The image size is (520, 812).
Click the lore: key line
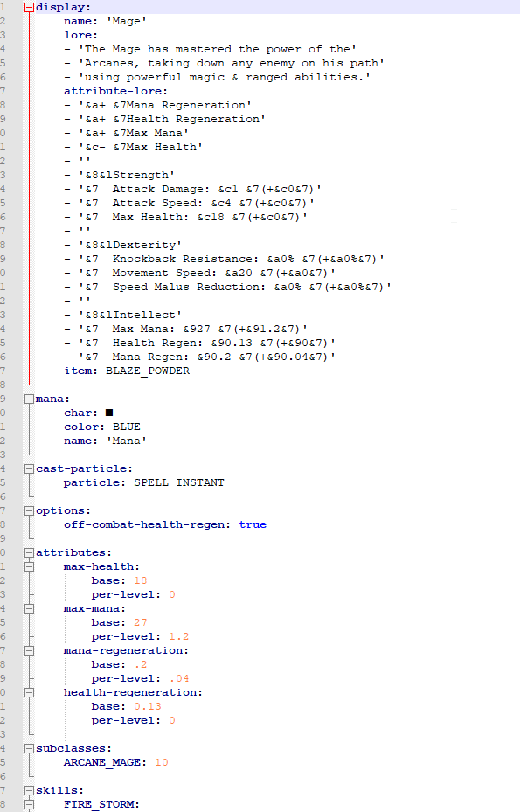pos(80,35)
